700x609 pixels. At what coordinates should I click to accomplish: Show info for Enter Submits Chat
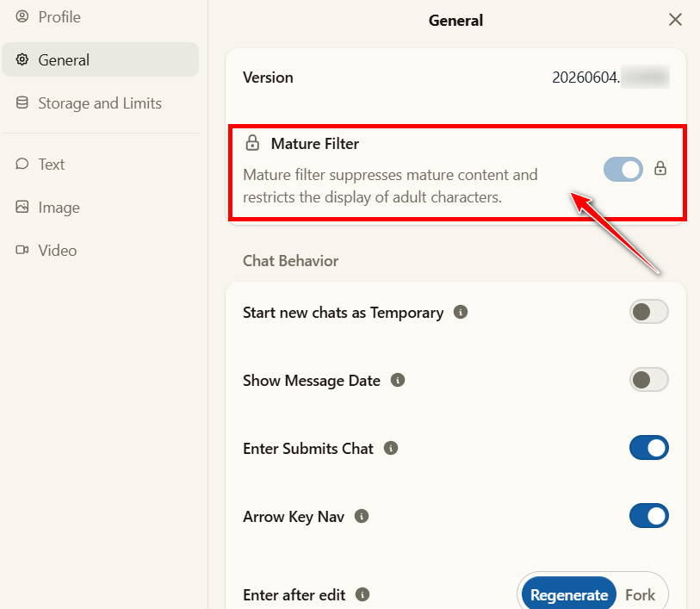391,448
